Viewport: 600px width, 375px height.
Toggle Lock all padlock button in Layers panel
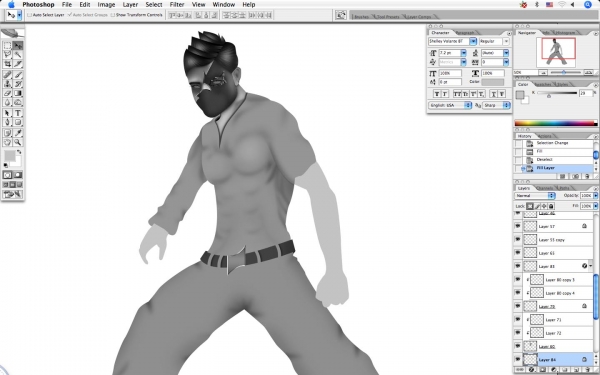(x=551, y=206)
